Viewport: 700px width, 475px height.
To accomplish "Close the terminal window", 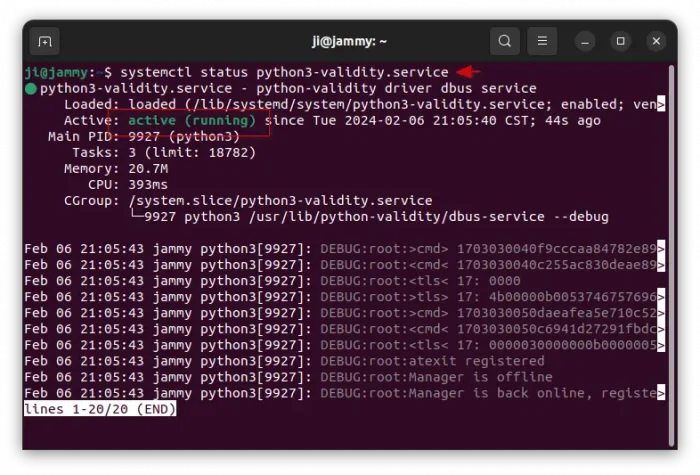I will pos(656,41).
